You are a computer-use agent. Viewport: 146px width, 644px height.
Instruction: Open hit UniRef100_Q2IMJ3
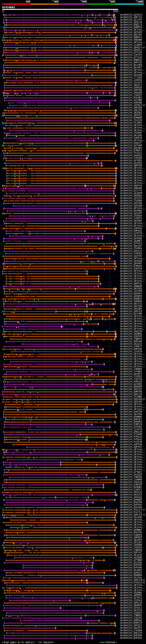click(x=131, y=15)
